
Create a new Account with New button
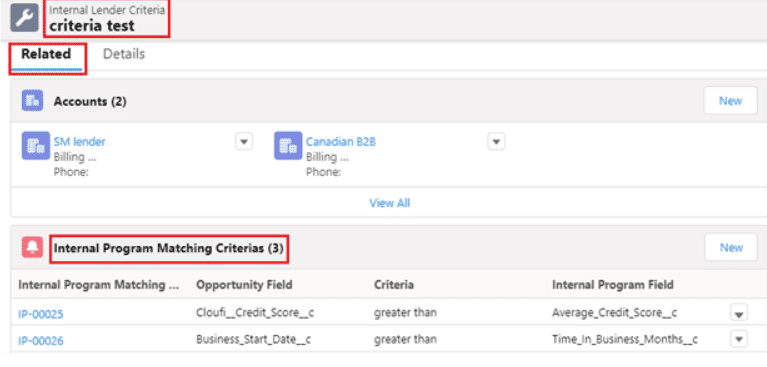pyautogui.click(x=730, y=101)
